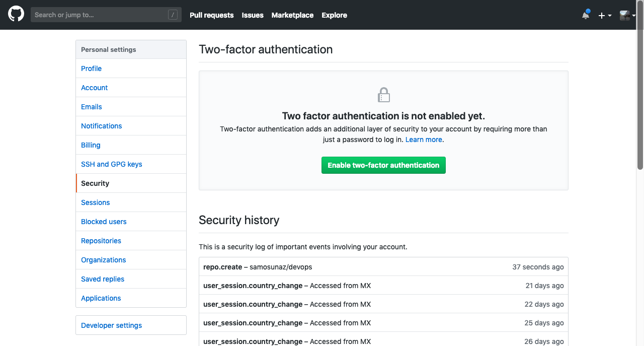Open Developer settings link

tap(111, 325)
